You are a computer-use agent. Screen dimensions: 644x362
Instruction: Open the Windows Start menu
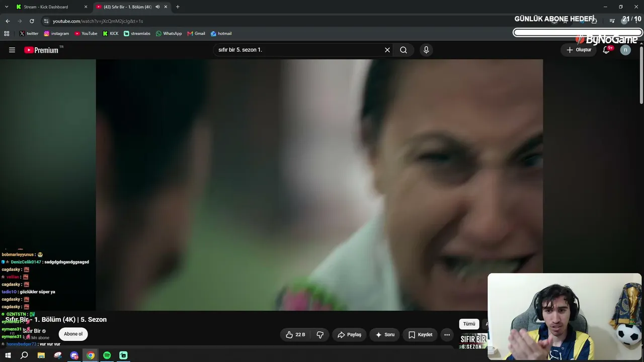click(8, 355)
